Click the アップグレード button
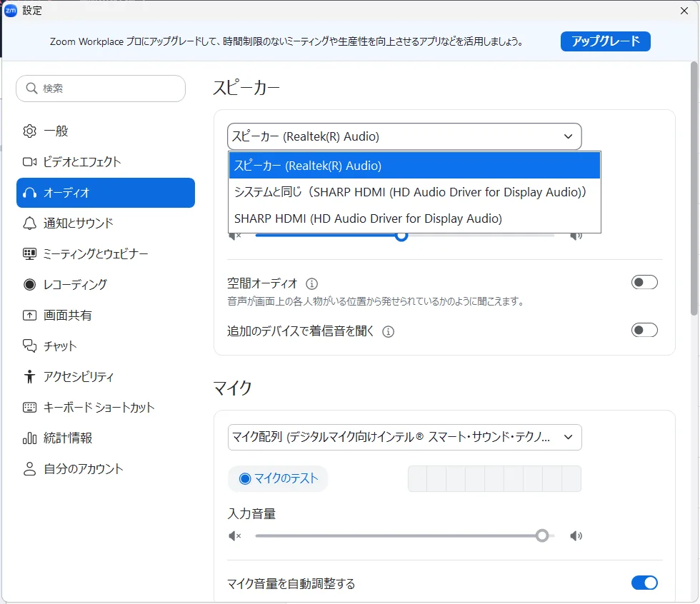The image size is (700, 604). click(606, 41)
